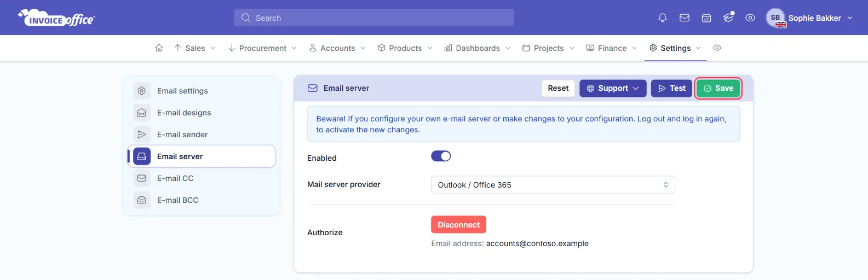Open the messages envelope icon in header
Viewport: 868px width, 280px height.
click(x=685, y=18)
